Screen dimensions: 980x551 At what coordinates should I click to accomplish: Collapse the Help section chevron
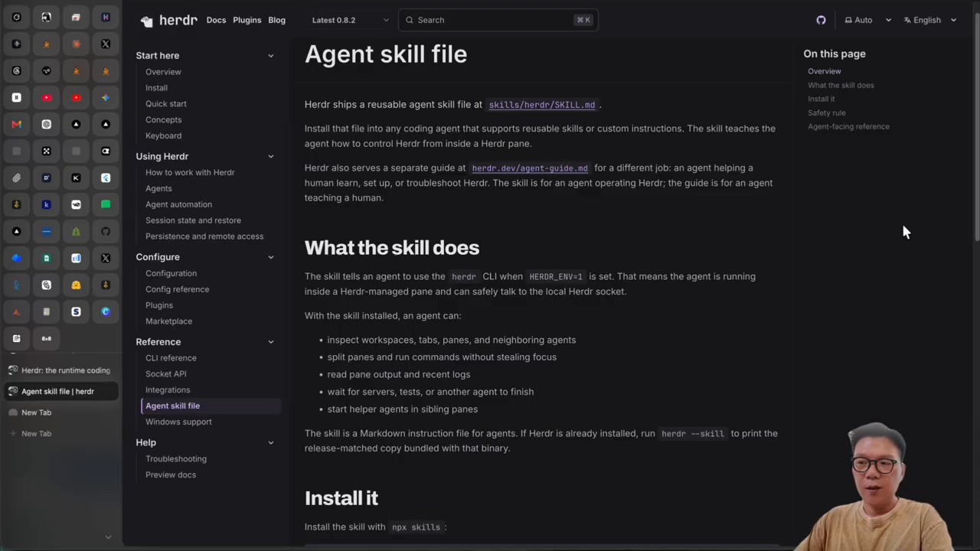(270, 442)
